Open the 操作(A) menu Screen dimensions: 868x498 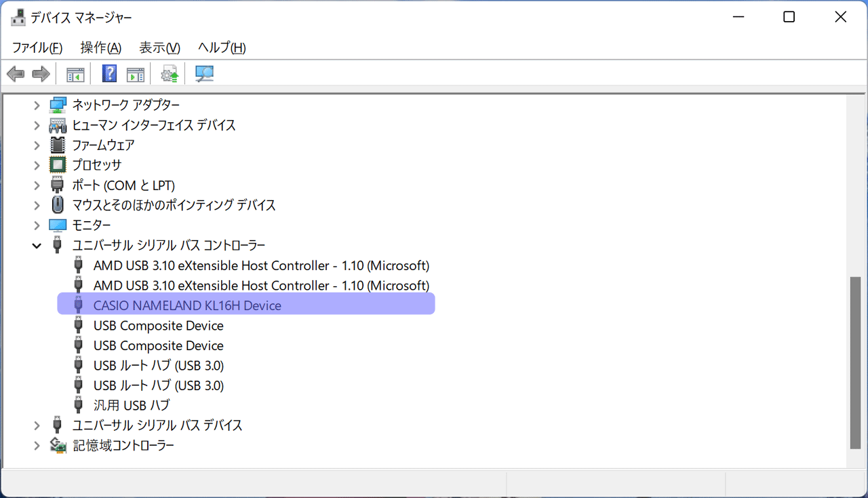click(100, 47)
